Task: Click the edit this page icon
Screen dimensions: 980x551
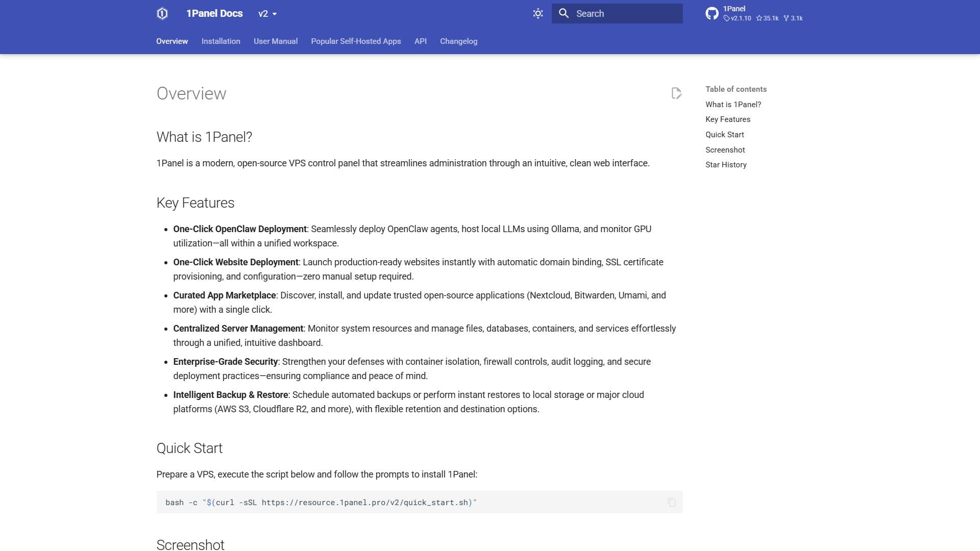Action: [676, 93]
